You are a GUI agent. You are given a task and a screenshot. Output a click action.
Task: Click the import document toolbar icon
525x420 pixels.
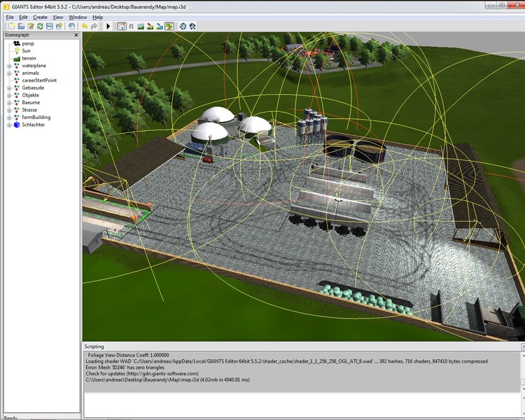(x=71, y=26)
